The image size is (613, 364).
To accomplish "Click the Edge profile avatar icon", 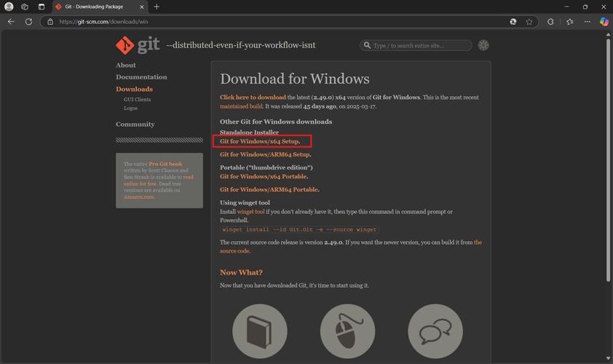I will point(9,7).
